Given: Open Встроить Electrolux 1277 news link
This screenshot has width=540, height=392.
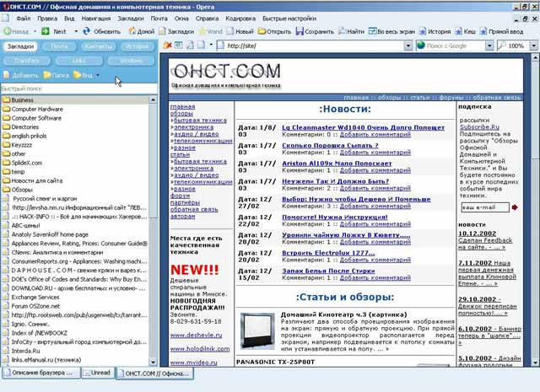Looking at the screenshot, I should pyautogui.click(x=328, y=253).
